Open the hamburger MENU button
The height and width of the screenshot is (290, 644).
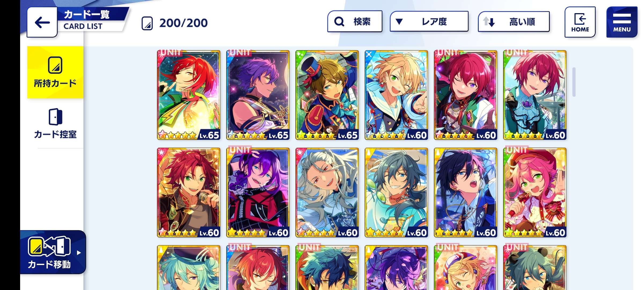(x=622, y=22)
